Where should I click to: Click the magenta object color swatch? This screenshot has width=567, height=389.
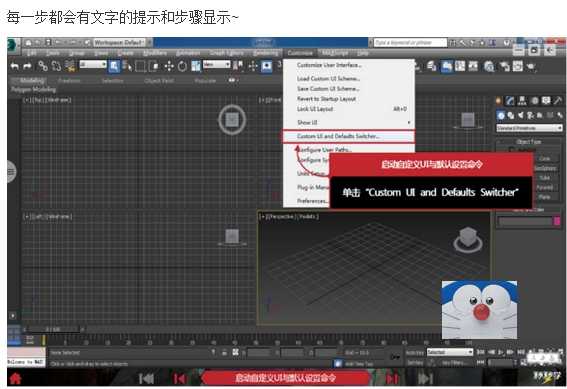pos(557,221)
